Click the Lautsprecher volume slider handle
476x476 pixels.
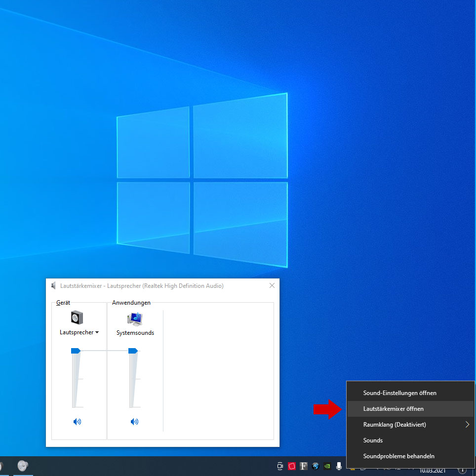(x=76, y=351)
